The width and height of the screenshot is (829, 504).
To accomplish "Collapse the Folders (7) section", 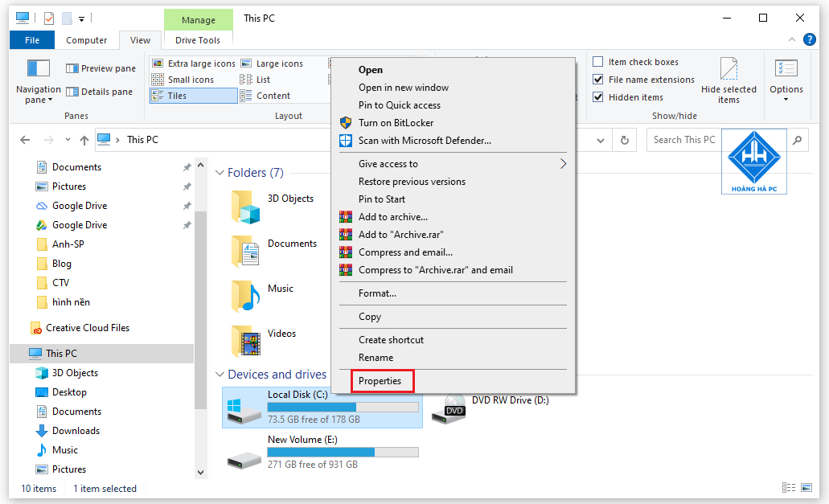I will (x=220, y=172).
